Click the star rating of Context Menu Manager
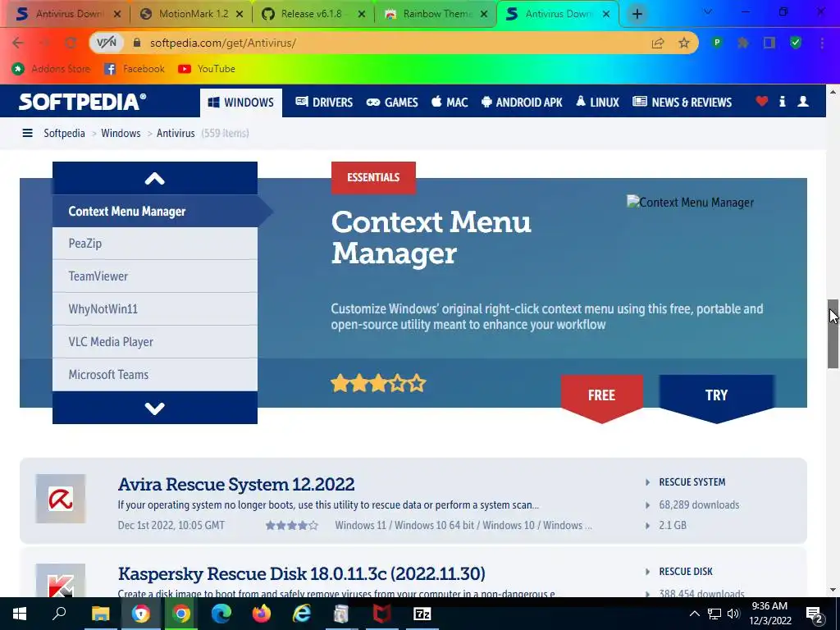Screen dimensions: 840x630 click(378, 384)
